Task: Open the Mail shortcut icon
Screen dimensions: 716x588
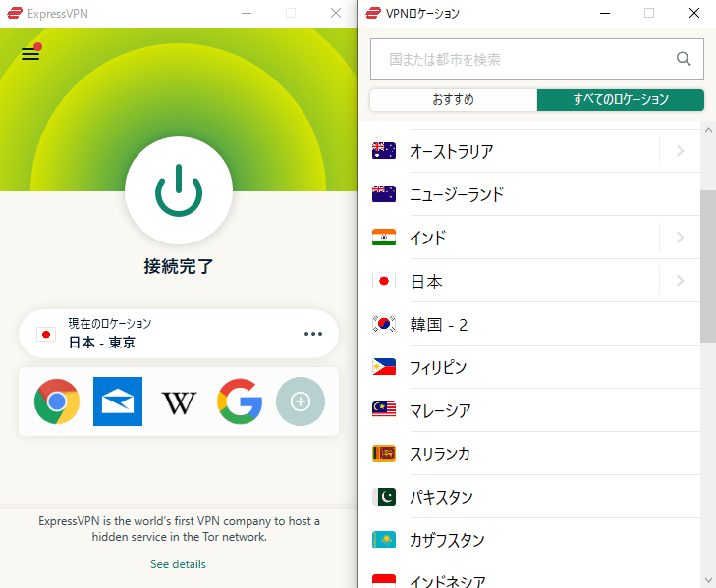Action: [x=118, y=401]
